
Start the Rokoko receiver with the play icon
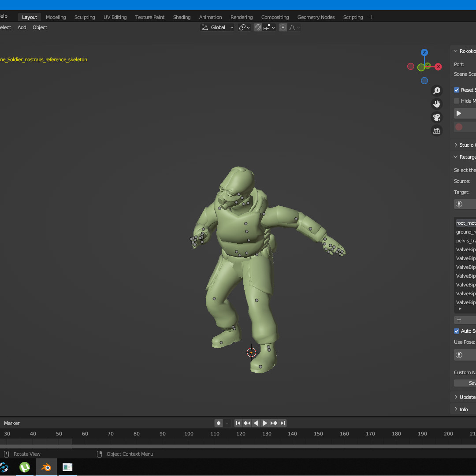coord(458,113)
